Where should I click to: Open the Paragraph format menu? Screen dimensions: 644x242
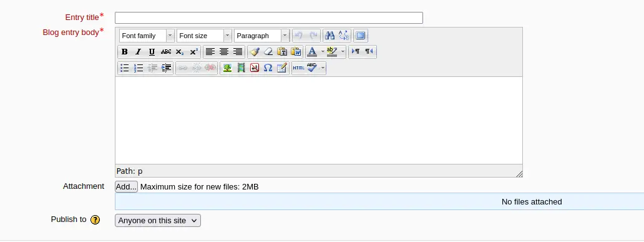[x=261, y=36]
